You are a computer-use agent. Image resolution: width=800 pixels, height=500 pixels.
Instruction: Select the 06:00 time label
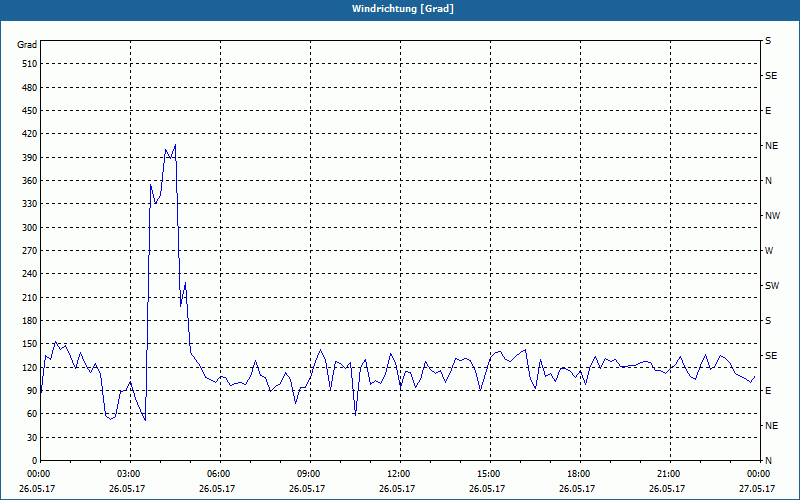[221, 474]
